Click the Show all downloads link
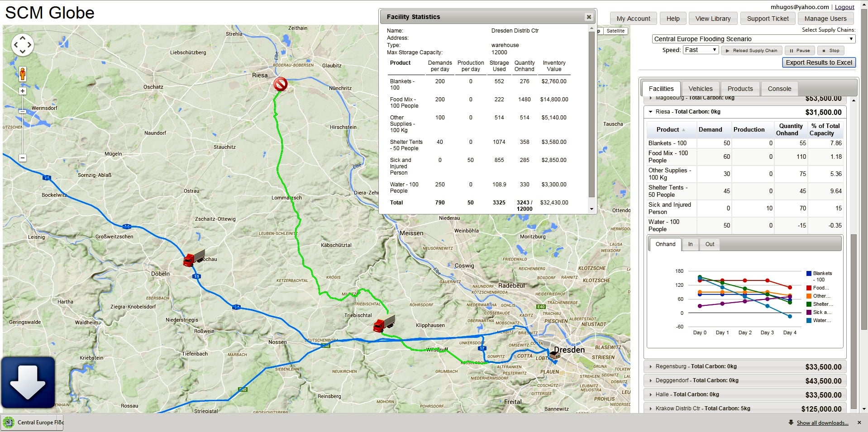 (822, 423)
